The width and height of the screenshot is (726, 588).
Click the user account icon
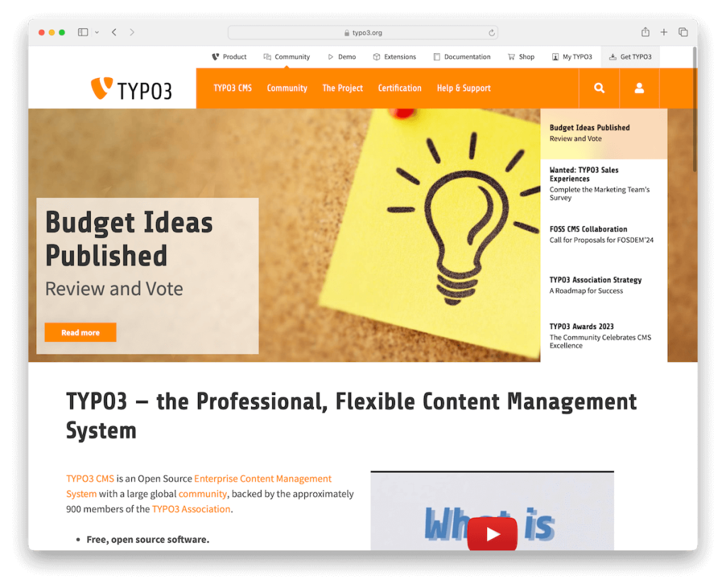click(x=639, y=88)
